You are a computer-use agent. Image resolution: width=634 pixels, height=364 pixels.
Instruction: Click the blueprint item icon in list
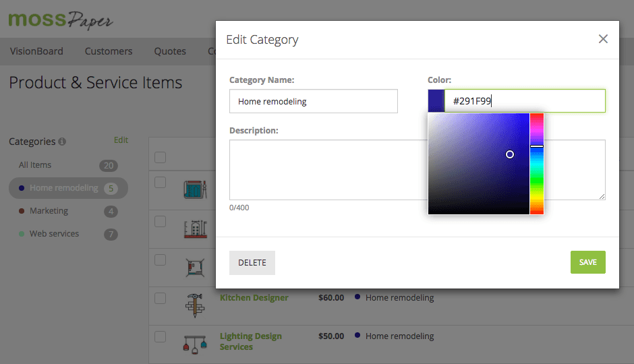coord(194,189)
